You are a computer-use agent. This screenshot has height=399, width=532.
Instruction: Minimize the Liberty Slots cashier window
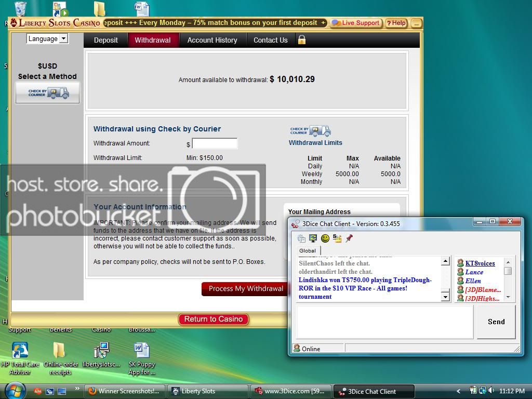click(x=416, y=23)
